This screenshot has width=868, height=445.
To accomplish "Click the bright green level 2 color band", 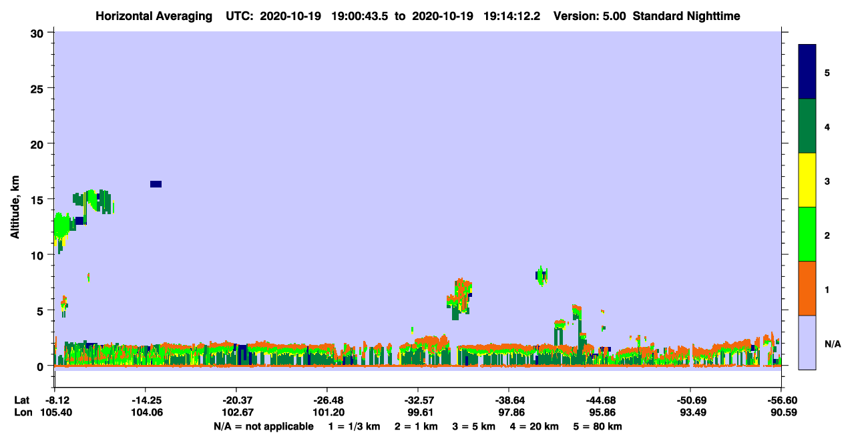I will click(807, 234).
